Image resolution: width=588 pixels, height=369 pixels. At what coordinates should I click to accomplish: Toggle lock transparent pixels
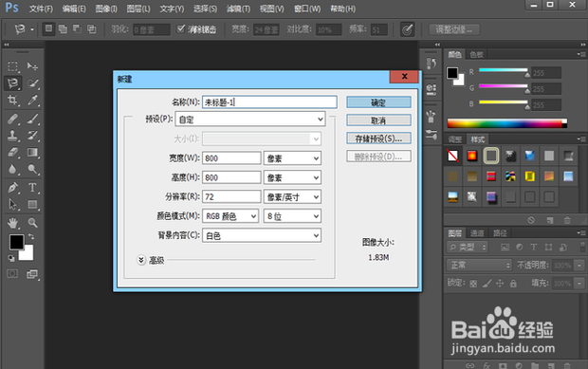point(473,284)
